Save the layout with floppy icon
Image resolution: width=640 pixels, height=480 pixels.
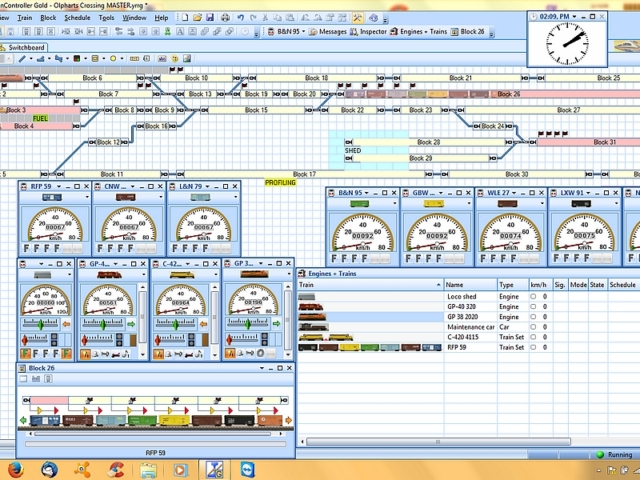point(210,18)
